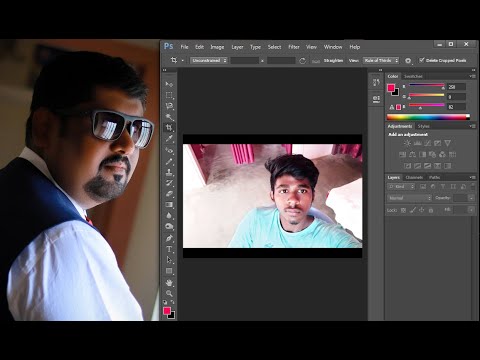Open the Color panel flyout menu
The height and width of the screenshot is (360, 480).
[x=472, y=76]
